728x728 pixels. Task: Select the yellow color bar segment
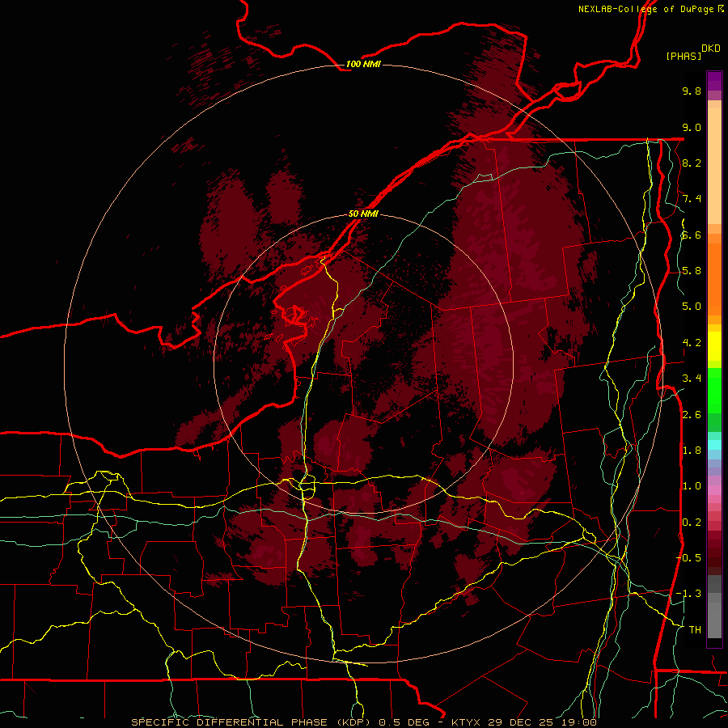(714, 346)
